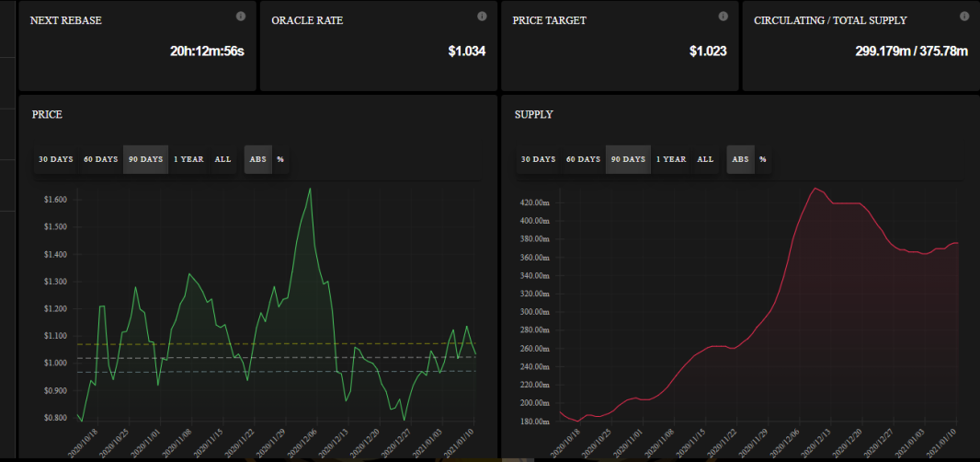This screenshot has width=980, height=462.
Task: Select 30 DAYS range on Price chart
Action: (x=56, y=159)
